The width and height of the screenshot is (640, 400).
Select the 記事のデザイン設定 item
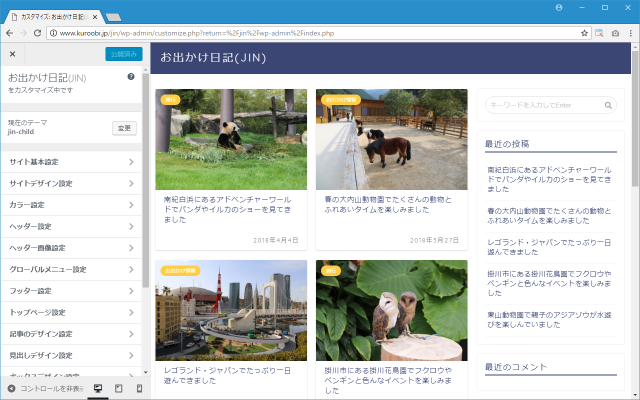click(71, 334)
